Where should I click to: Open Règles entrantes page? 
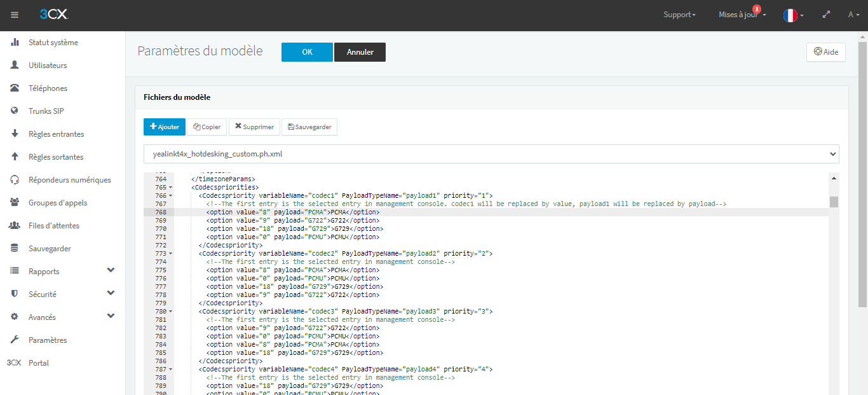click(x=56, y=134)
